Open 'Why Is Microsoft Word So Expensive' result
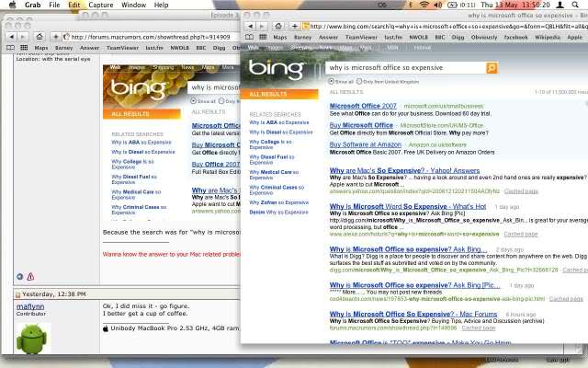Screen dimensions: 588x368 tap(408, 206)
